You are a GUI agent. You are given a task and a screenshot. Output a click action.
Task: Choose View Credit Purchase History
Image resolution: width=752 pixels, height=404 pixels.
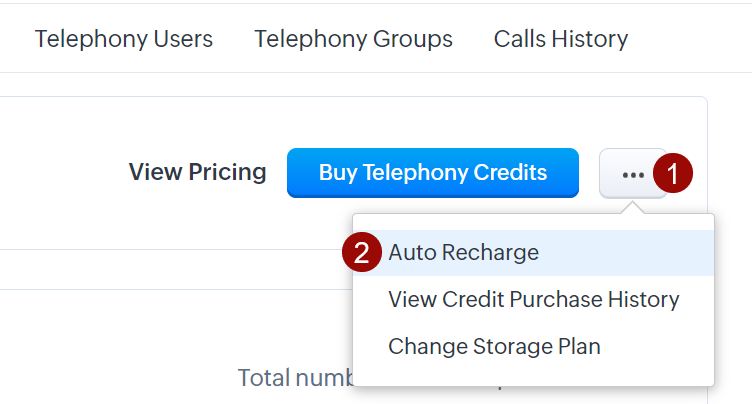[533, 299]
